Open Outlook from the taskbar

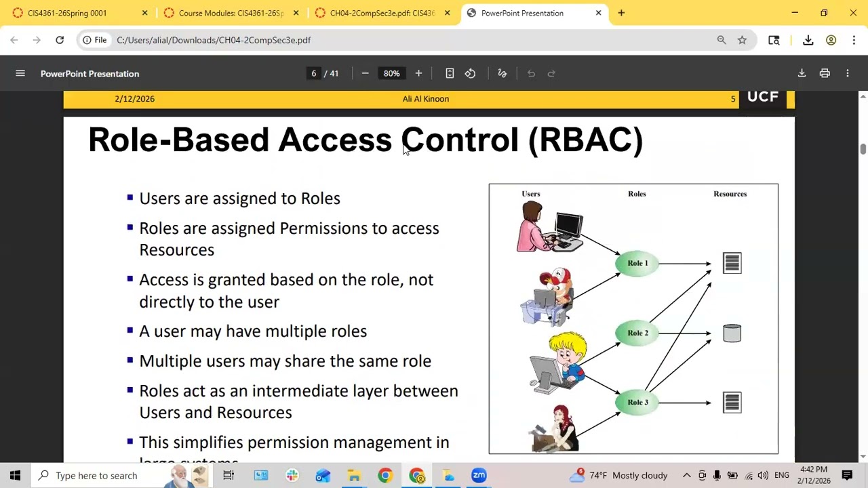point(323,475)
